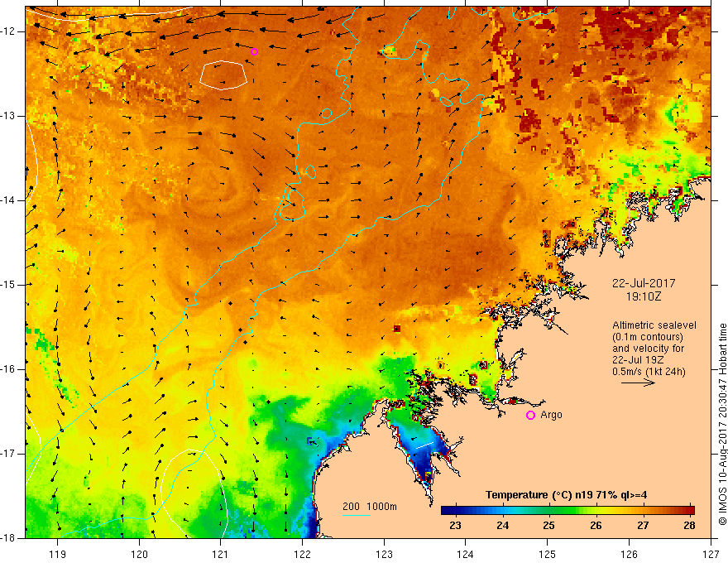This screenshot has width=728, height=563.
Task: Click the magenta Argo float marker near 12°S
Action: pyautogui.click(x=254, y=51)
